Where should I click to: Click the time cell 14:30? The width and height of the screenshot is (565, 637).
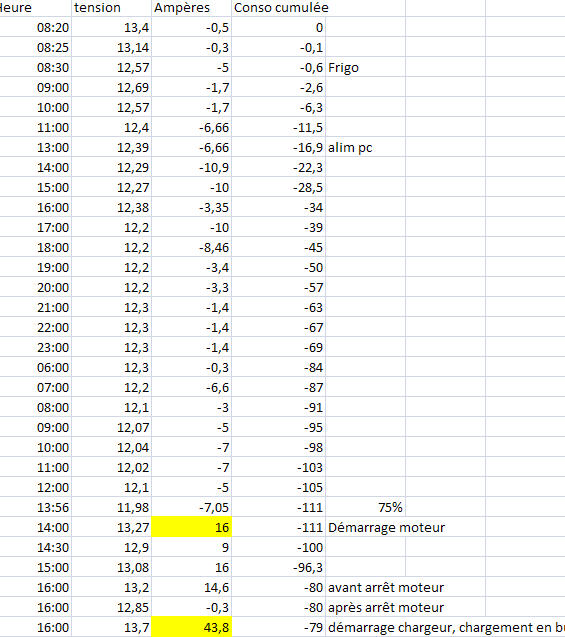35,547
